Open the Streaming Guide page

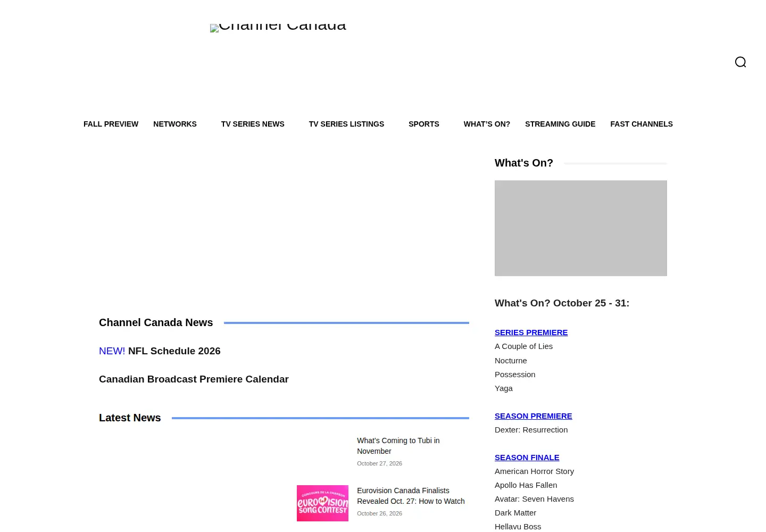(560, 124)
